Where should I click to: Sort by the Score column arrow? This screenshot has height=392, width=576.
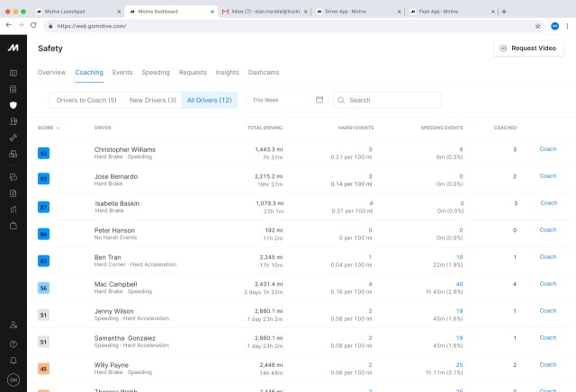tap(58, 128)
